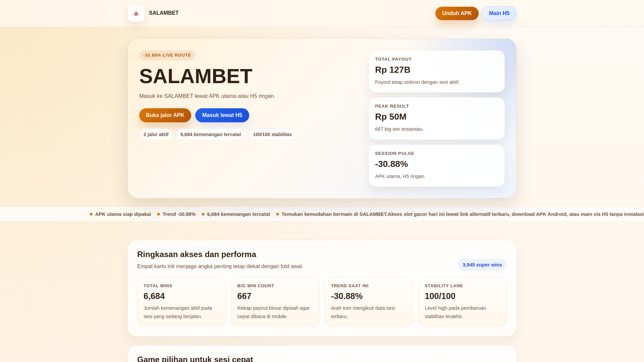Click Masuk lewat H5 button
Image resolution: width=644 pixels, height=362 pixels.
point(222,115)
